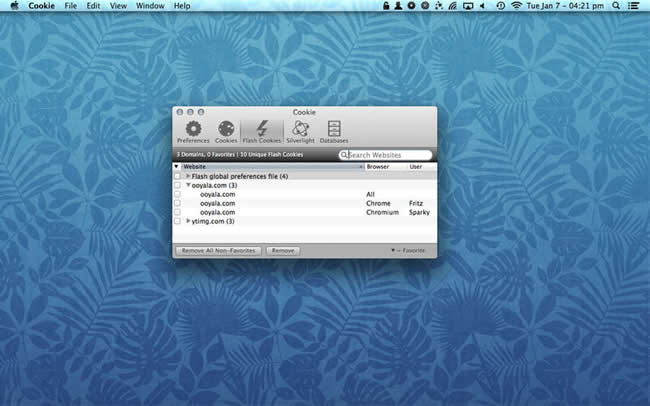Collapse the ooyala.com (3) group
The height and width of the screenshot is (406, 650).
click(188, 185)
